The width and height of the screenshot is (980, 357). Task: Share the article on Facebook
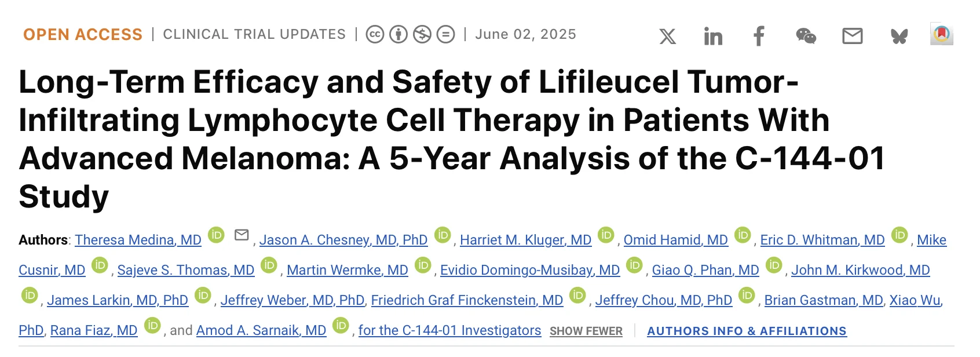[759, 37]
